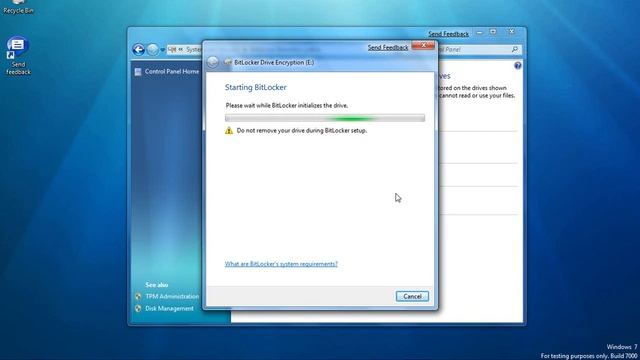The image size is (640, 360).
Task: Open BitLocker's system requirements help link
Action: point(281,264)
